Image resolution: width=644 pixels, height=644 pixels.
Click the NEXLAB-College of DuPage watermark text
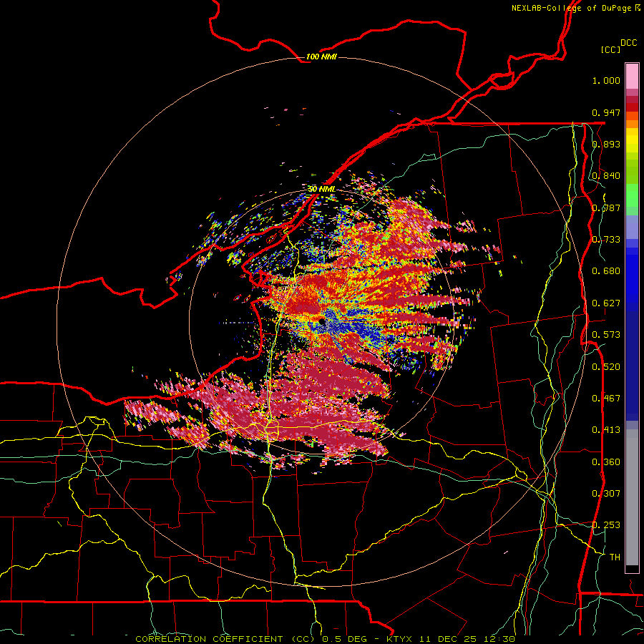571,8
